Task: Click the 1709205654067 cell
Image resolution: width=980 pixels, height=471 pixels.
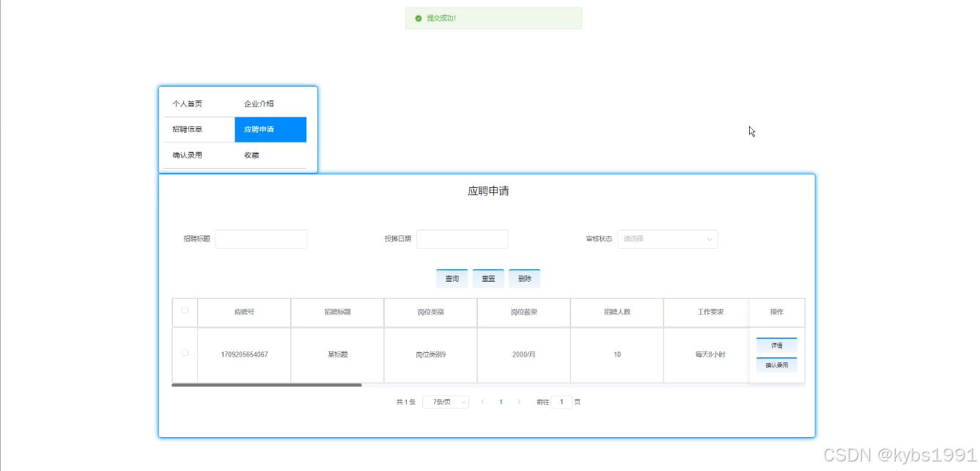Action: (244, 355)
